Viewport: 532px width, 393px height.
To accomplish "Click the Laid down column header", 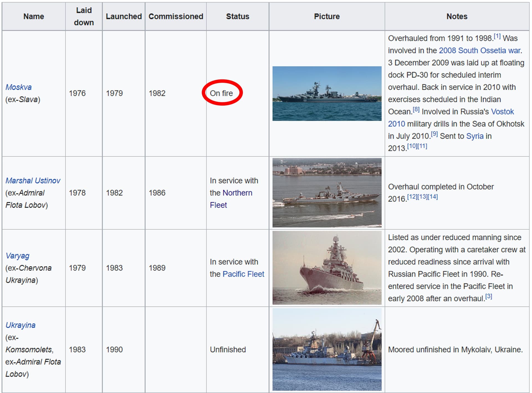I will [x=84, y=16].
